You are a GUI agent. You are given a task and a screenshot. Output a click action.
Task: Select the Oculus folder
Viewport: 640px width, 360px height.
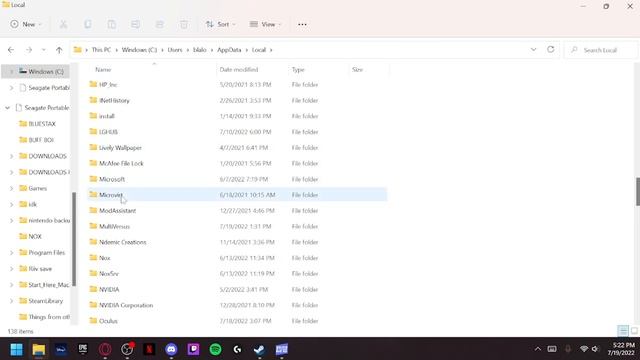tap(238, 321)
